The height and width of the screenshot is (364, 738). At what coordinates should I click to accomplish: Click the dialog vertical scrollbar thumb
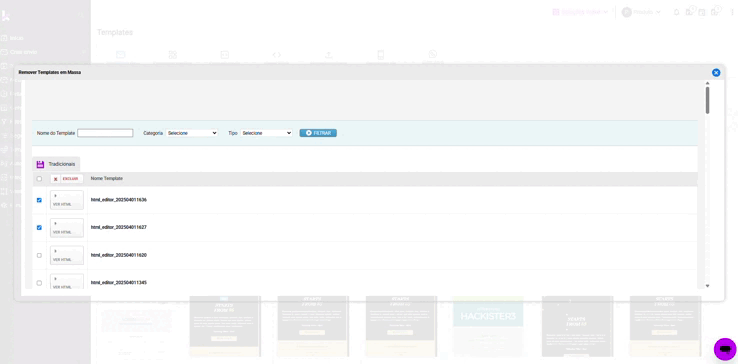click(707, 100)
